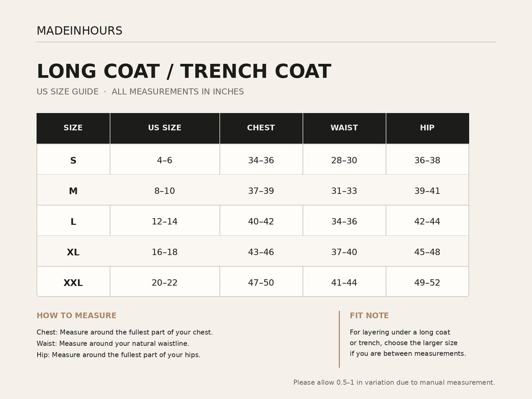
Task: Select the SIZE column header
Action: click(x=73, y=128)
